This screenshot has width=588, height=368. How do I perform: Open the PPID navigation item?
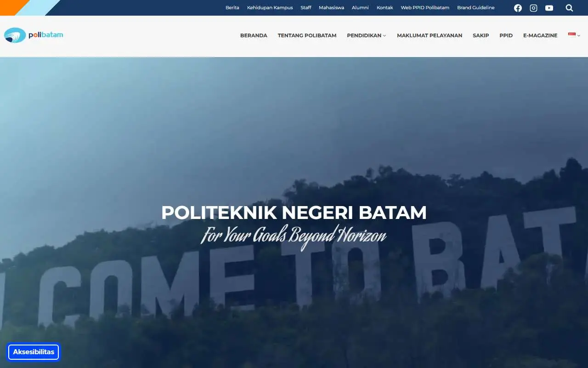tap(506, 35)
